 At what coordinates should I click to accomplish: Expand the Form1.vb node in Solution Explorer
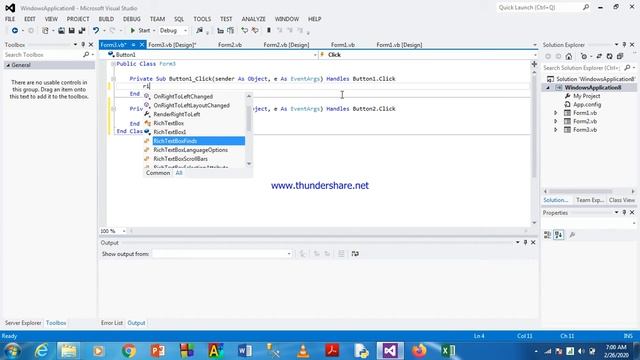point(556,113)
